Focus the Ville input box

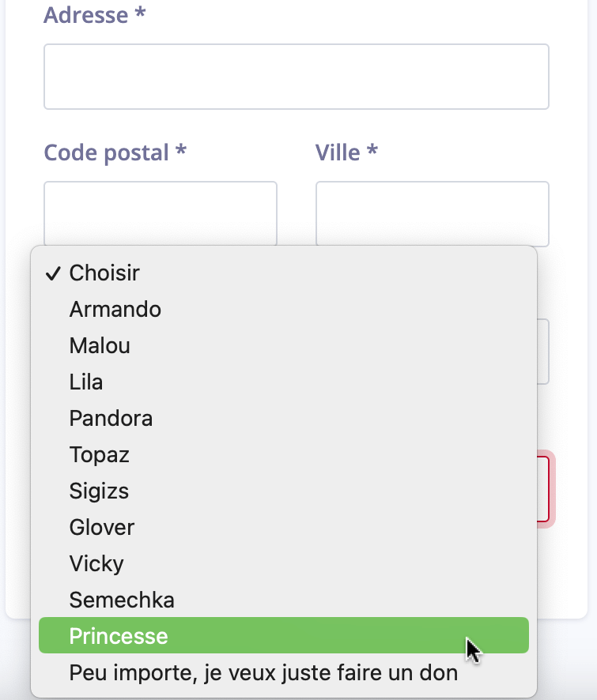432,213
